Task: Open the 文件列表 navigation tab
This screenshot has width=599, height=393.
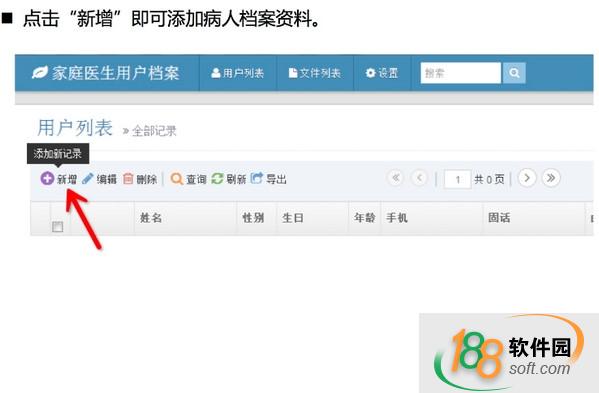Action: [x=315, y=73]
